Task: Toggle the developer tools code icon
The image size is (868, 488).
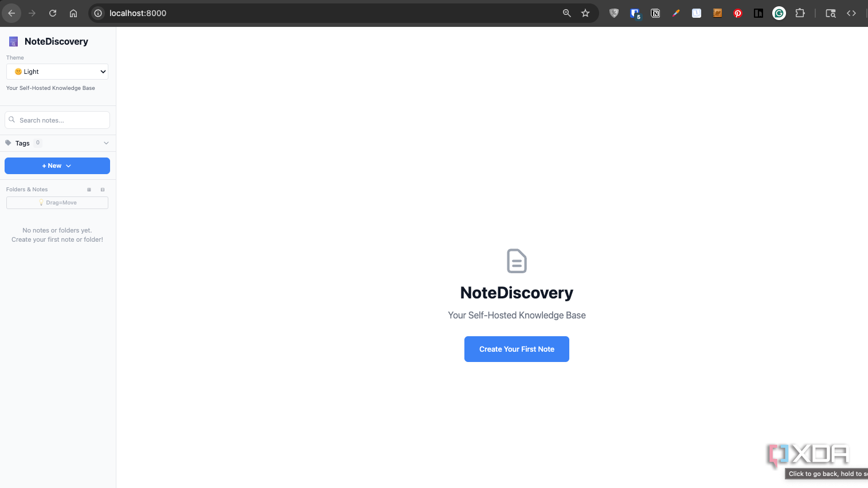Action: pos(851,13)
